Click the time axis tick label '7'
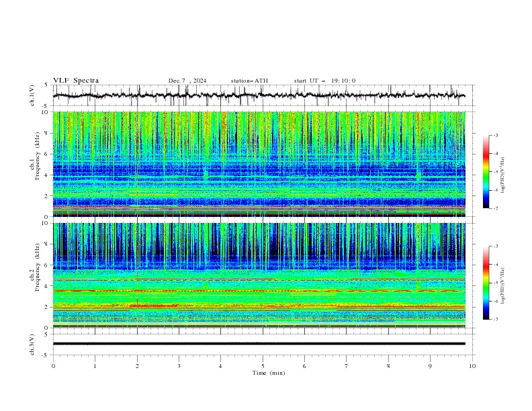Image resolution: width=532 pixels, height=411 pixels. (x=347, y=366)
